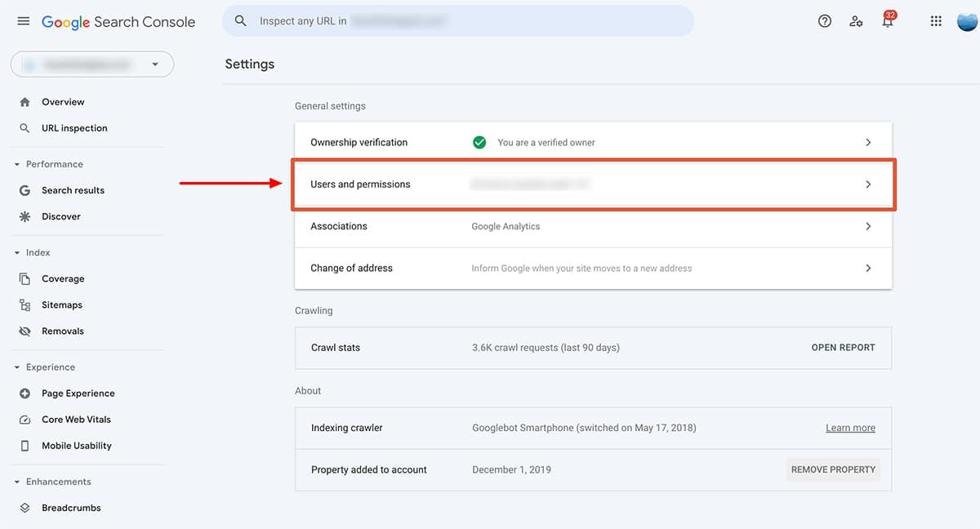980x529 pixels.
Task: Select Breadcrumbs under Enhancements
Action: (71, 507)
